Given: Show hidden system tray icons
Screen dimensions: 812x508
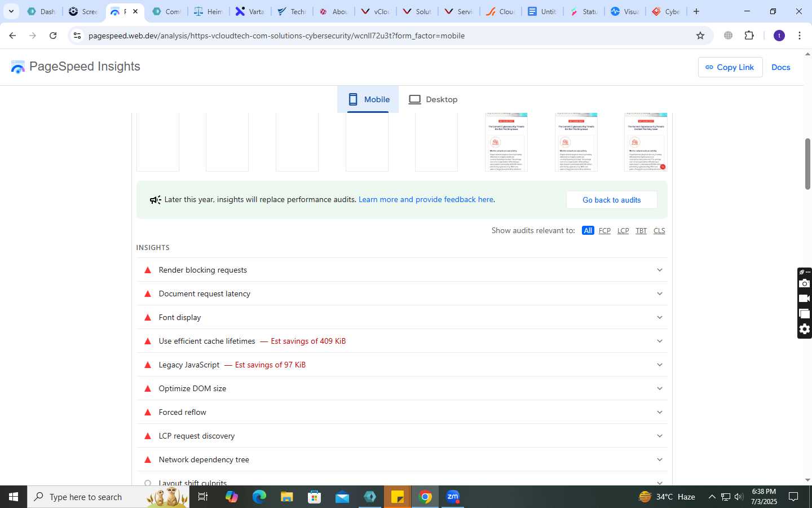Looking at the screenshot, I should click(712, 497).
